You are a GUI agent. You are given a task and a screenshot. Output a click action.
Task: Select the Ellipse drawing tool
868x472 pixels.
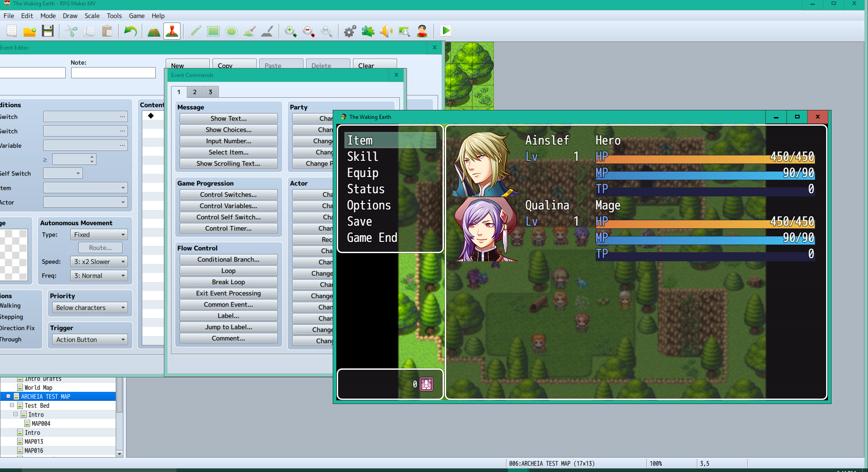[231, 31]
